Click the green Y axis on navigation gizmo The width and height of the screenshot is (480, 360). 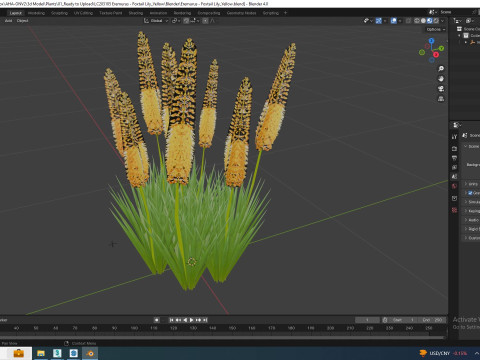pos(441,48)
